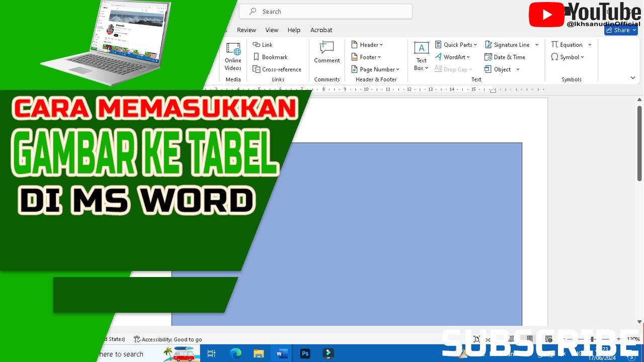Add a new Comment
Viewport: 644px width, 362px height.
tap(327, 53)
